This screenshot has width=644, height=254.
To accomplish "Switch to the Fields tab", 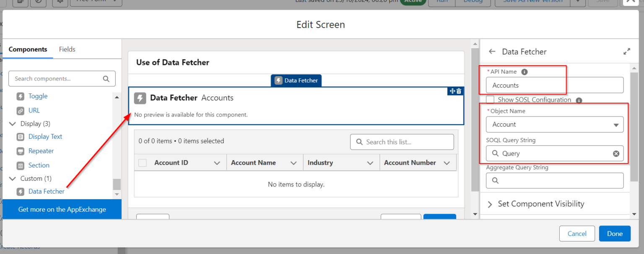I will [67, 49].
